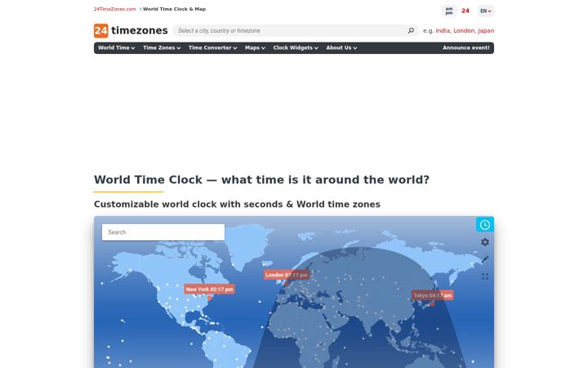Click the pencil edit icon on map
Image resolution: width=588 pixels, height=368 pixels.
coord(485,259)
